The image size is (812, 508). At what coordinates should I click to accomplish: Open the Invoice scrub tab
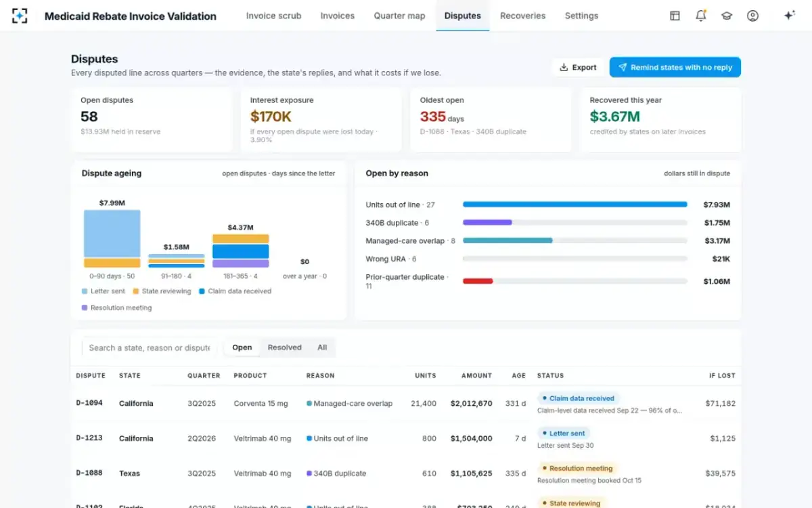pos(273,16)
